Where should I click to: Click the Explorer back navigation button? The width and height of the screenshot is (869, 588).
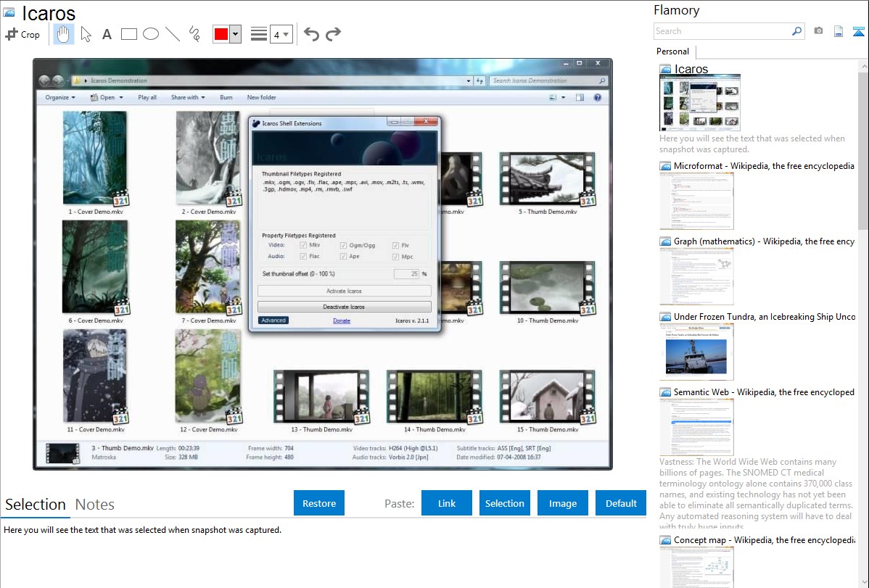pos(45,80)
